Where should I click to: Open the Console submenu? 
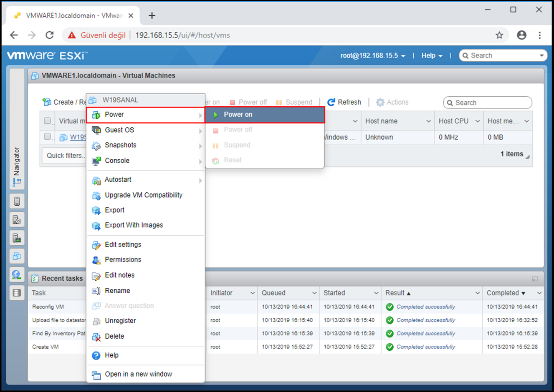click(145, 161)
